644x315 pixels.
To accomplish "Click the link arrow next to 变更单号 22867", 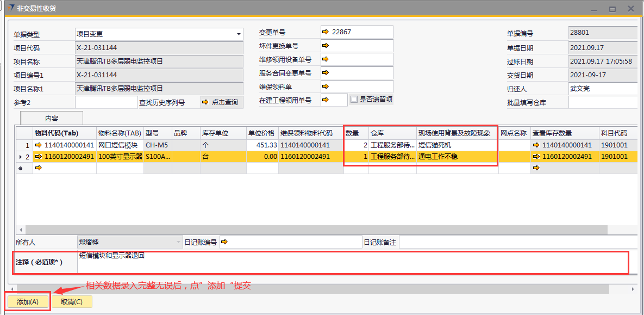I will tap(326, 33).
